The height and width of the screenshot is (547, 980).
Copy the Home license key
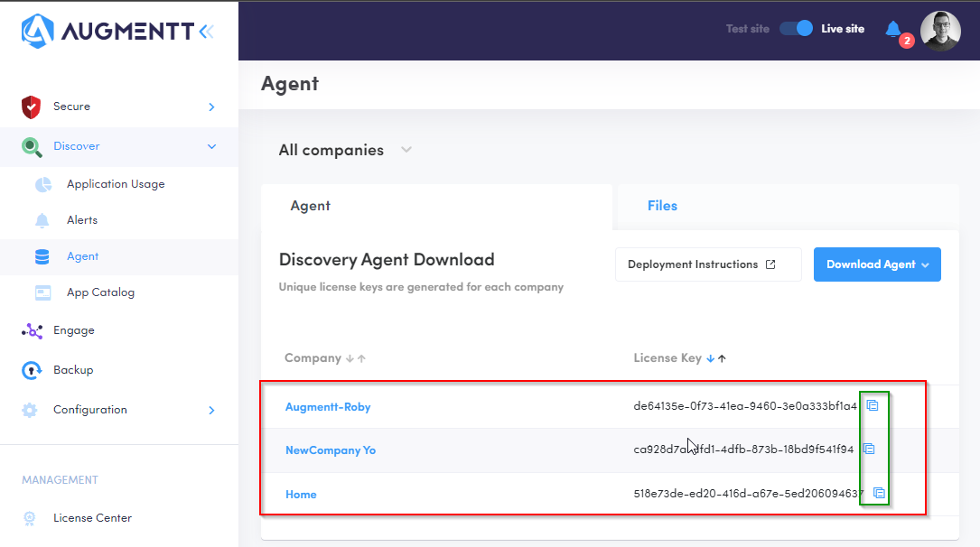[879, 494]
